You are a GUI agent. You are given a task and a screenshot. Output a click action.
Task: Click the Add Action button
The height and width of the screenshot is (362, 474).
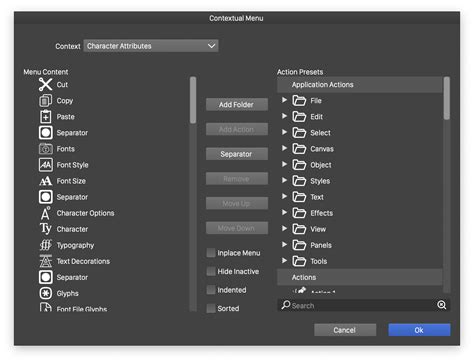click(x=237, y=129)
